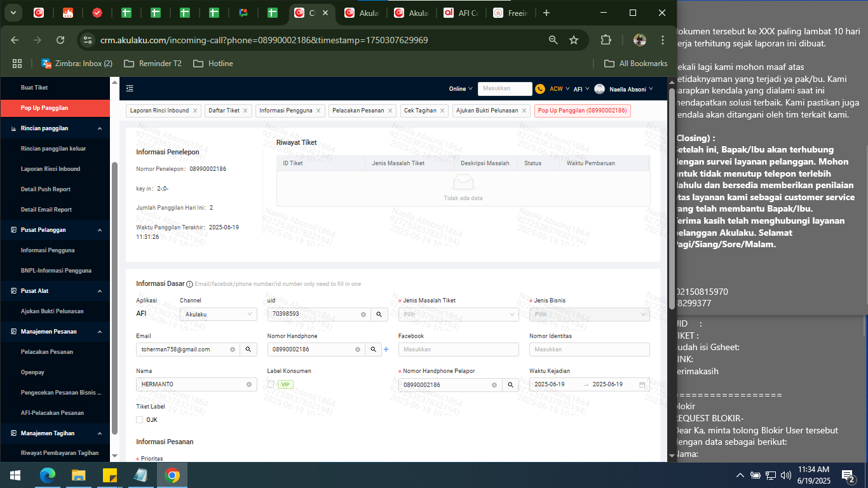Close the Cek Tagihan tab
868x488 pixels.
(443, 111)
